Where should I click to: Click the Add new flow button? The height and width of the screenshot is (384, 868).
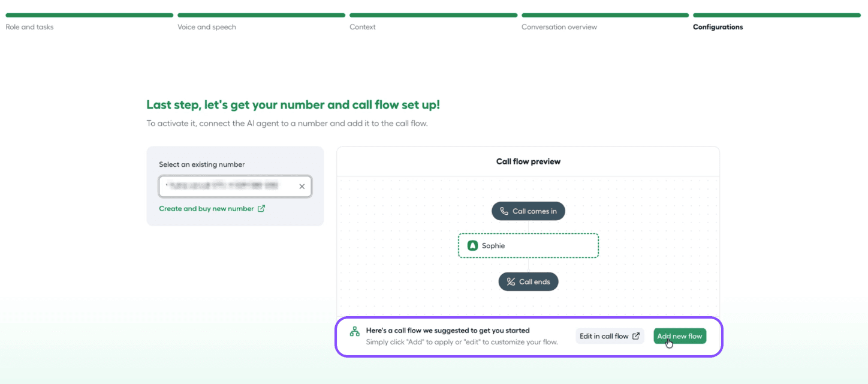coord(680,336)
